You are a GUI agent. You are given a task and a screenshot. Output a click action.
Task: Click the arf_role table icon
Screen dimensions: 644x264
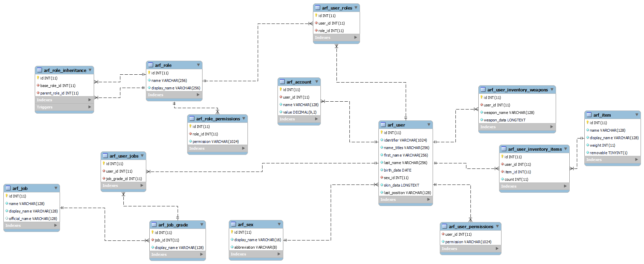click(x=151, y=65)
